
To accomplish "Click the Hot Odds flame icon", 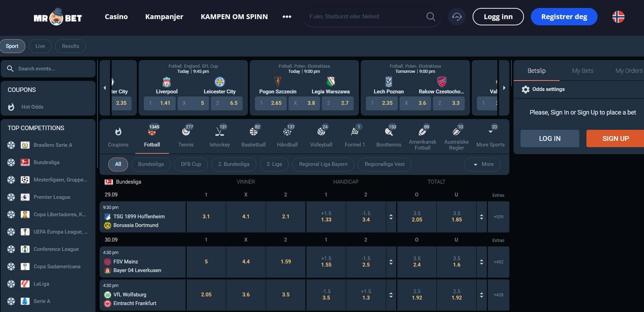I will pyautogui.click(x=11, y=107).
